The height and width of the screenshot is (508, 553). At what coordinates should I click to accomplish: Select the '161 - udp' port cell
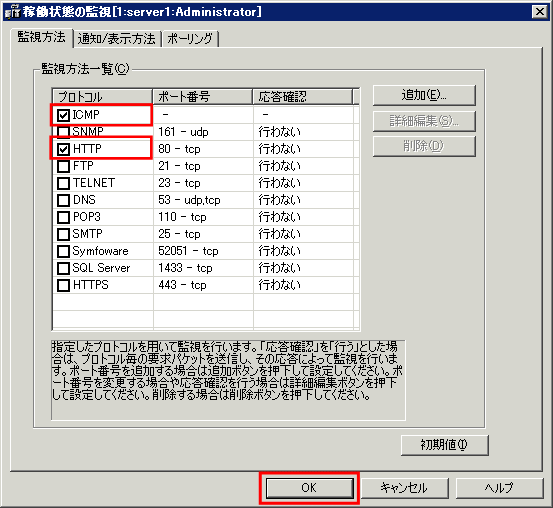[x=203, y=132]
